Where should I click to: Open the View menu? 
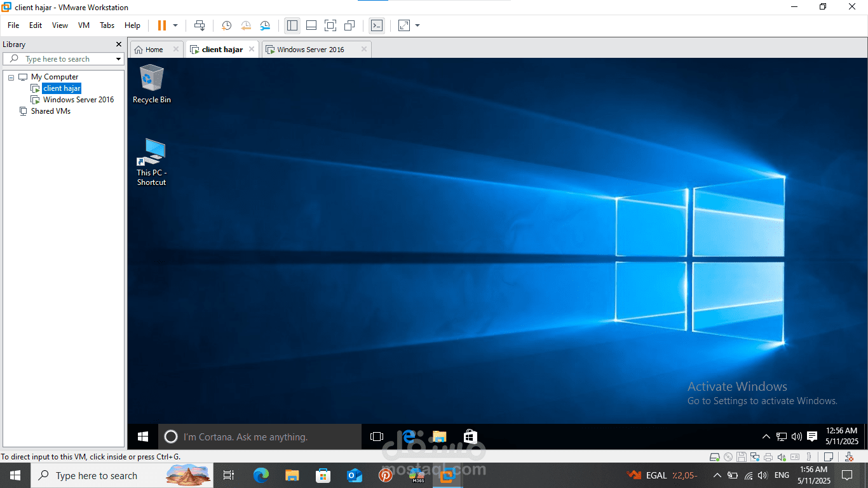[x=60, y=25]
